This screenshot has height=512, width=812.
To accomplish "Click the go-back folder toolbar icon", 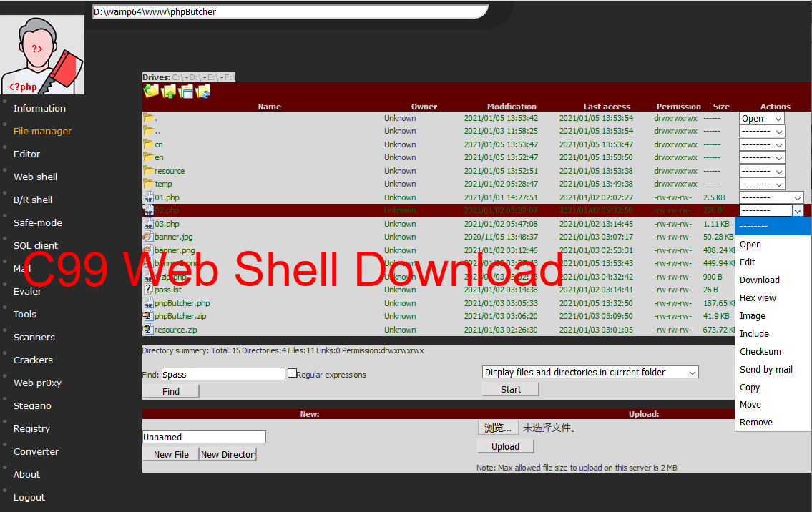I will (x=151, y=91).
